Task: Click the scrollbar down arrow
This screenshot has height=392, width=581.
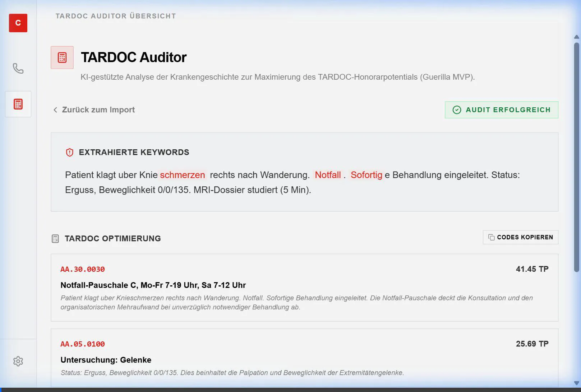Action: tap(576, 382)
